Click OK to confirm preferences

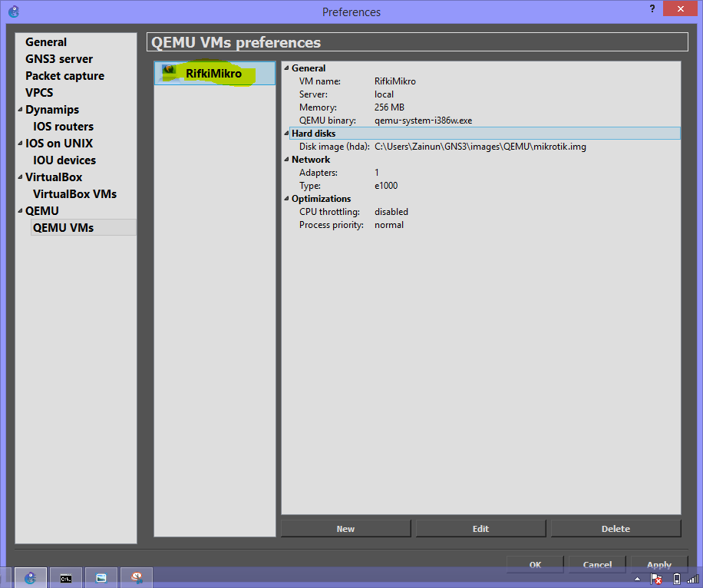535,564
